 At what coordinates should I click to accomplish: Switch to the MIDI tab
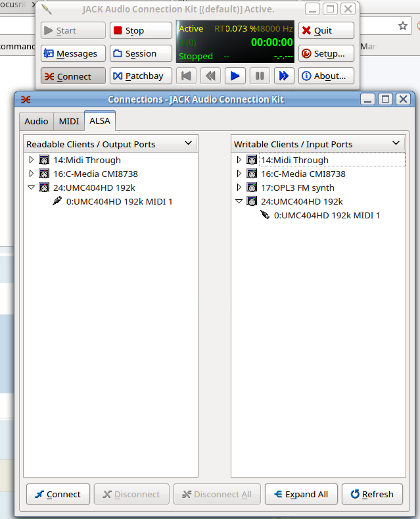coord(69,122)
